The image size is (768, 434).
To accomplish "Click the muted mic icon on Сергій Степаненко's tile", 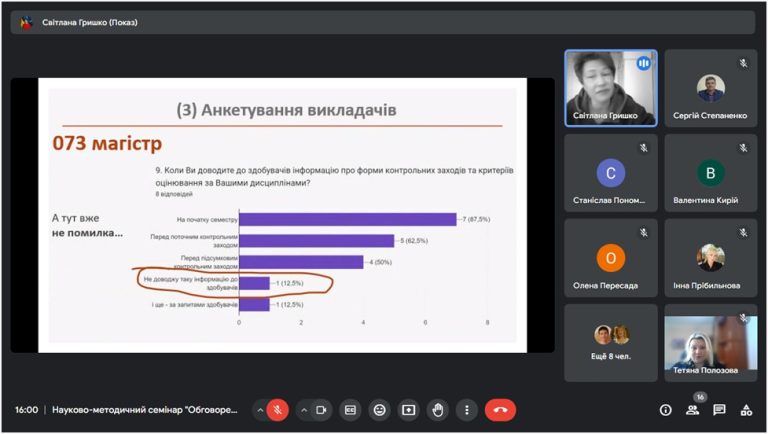I will click(x=743, y=63).
